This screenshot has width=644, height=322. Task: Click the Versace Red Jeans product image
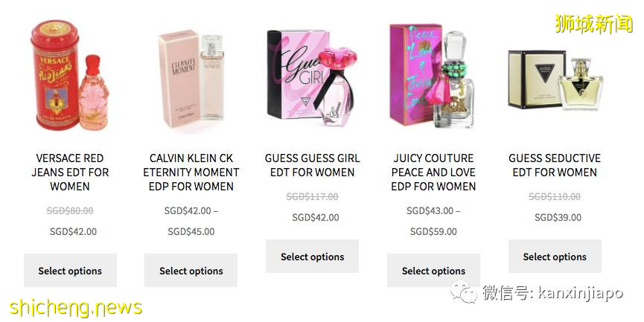tap(70, 77)
